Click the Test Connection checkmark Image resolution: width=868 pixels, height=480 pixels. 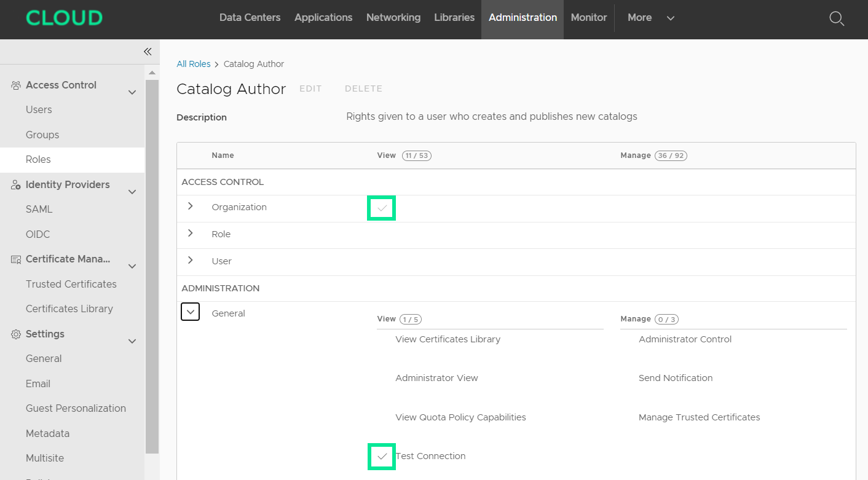382,457
